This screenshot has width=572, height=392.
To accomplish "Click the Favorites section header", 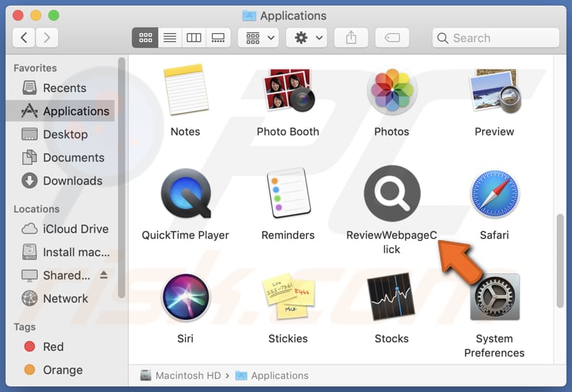I will pos(35,68).
